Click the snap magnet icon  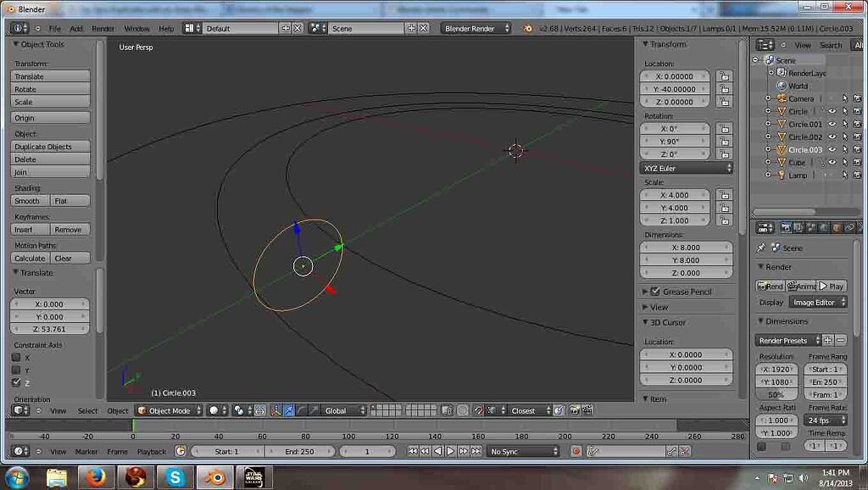coord(479,410)
